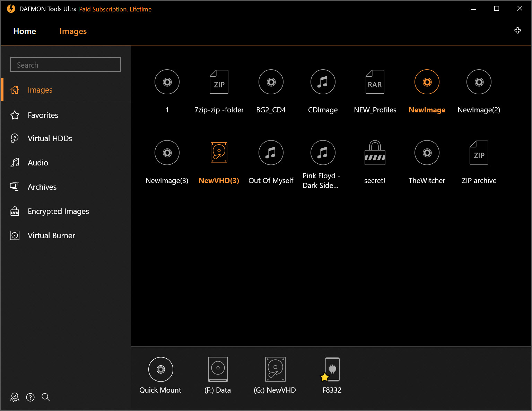Screen dimensions: 532x411
Task: Switch to the Home tab
Action: [24, 31]
